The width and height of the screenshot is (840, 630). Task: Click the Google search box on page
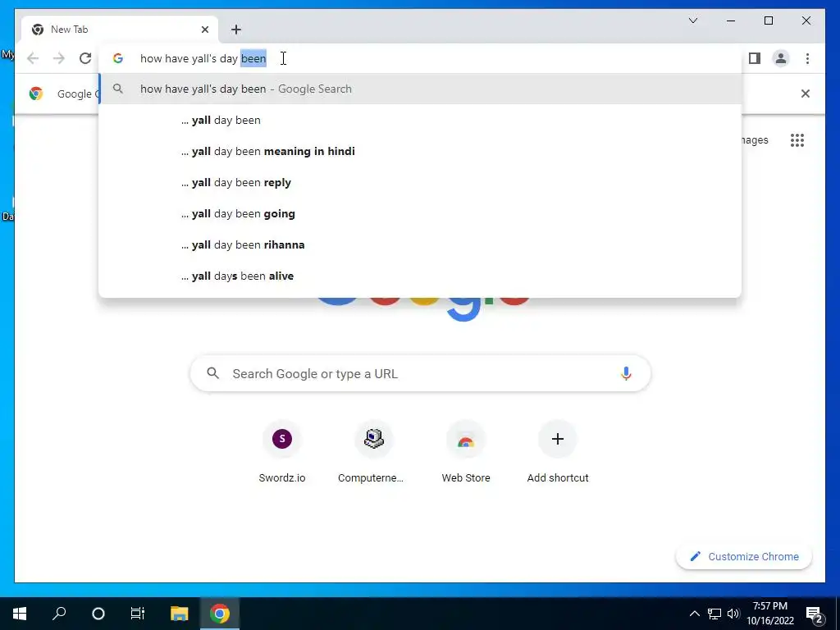(421, 373)
